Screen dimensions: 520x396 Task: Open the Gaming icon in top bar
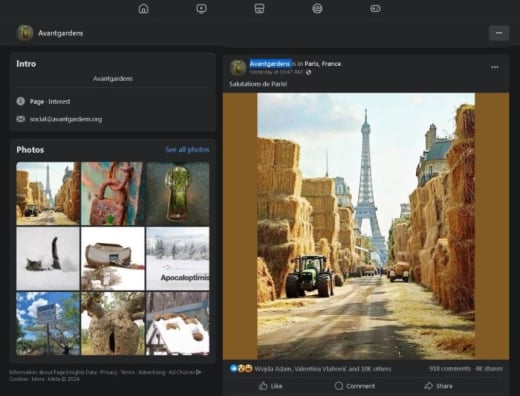point(375,8)
